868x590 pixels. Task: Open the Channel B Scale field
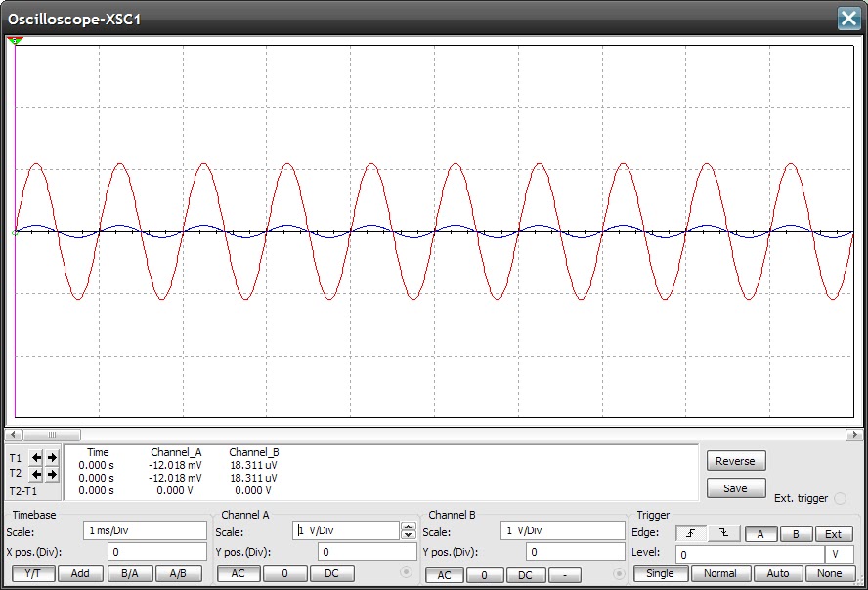click(x=563, y=530)
